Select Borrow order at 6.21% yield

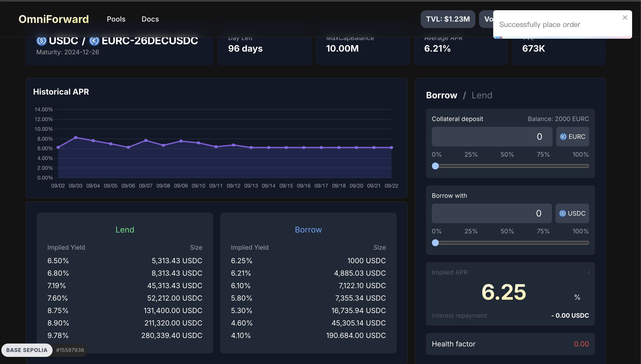coord(308,273)
